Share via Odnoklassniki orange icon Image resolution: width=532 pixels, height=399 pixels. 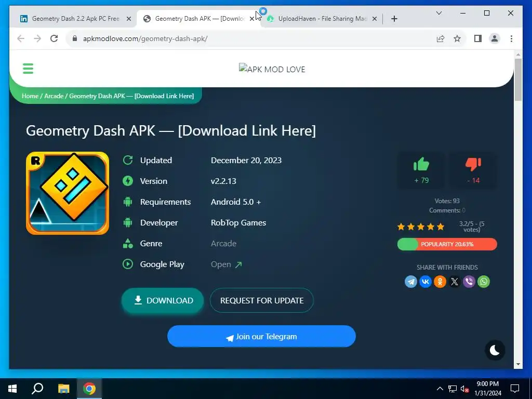440,282
